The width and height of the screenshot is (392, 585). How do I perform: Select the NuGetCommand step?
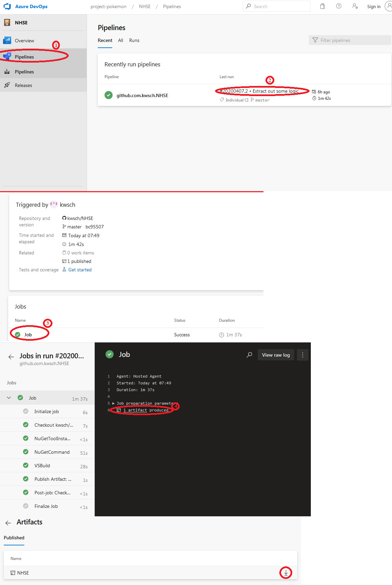click(x=47, y=452)
